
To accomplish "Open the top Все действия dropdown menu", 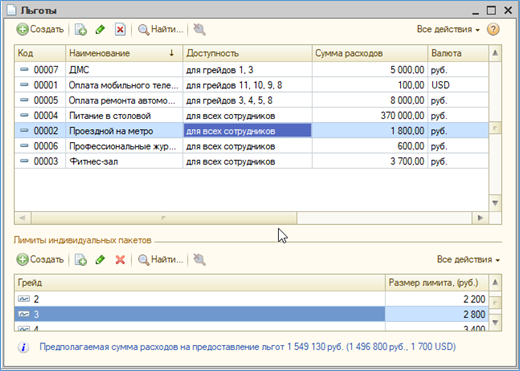I will (448, 29).
